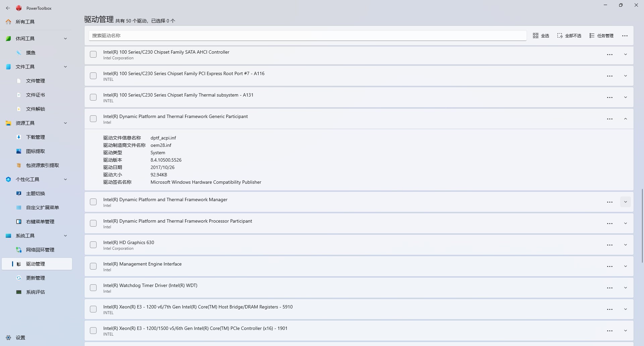Open more options for Xeon Host Bridge 5910
644x346 pixels.
click(609, 309)
